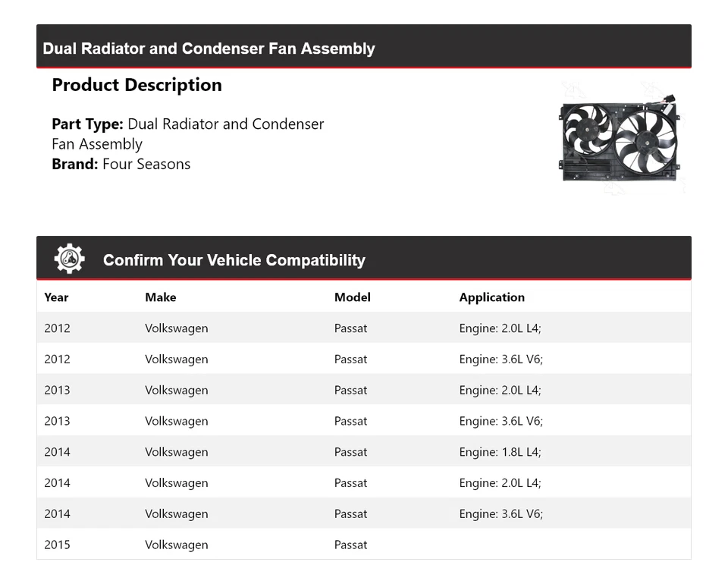Click the 2014 year cell for the 1.8L L4 engine
Screen dimensions: 728x584
pyautogui.click(x=57, y=452)
